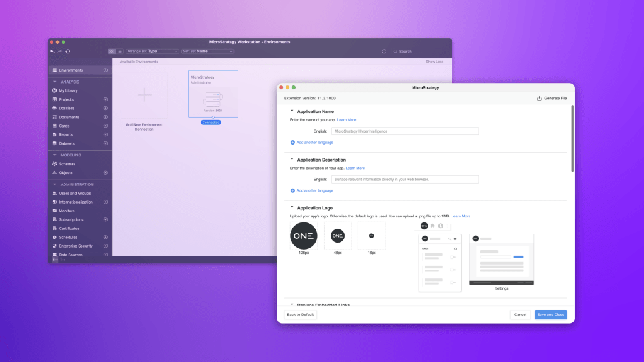The image size is (644, 362).
Task: Click the info icon beside Search
Action: point(384,52)
